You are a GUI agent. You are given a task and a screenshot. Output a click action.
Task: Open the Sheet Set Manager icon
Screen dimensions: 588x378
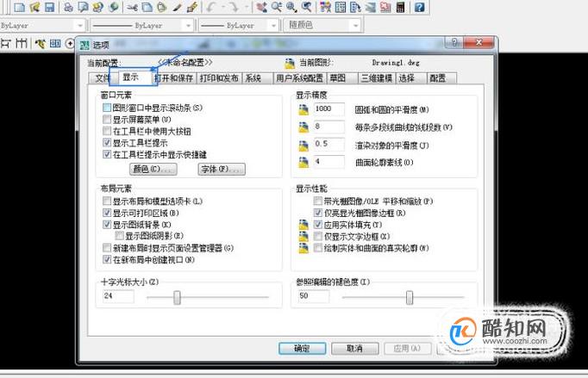click(370, 7)
